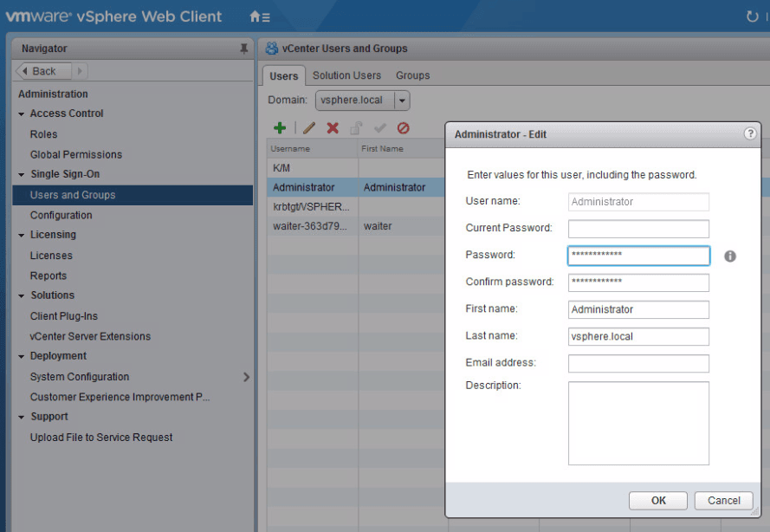770x532 pixels.
Task: Switch to the Users tab
Action: pyautogui.click(x=284, y=75)
